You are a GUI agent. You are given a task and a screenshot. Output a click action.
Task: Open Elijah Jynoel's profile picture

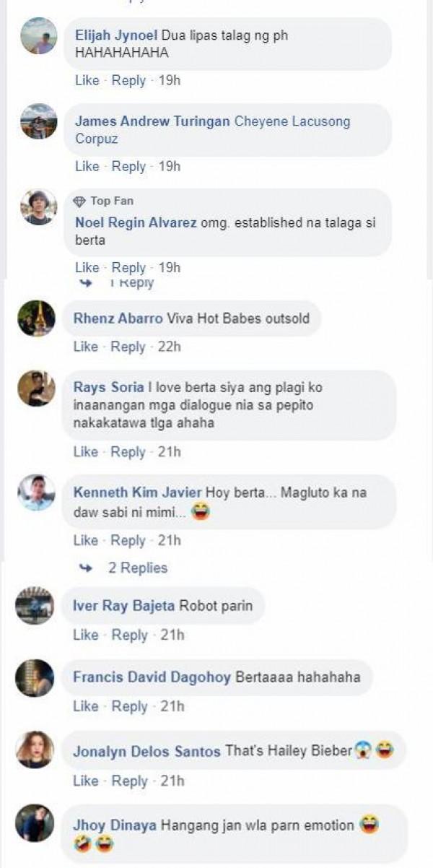(x=39, y=36)
